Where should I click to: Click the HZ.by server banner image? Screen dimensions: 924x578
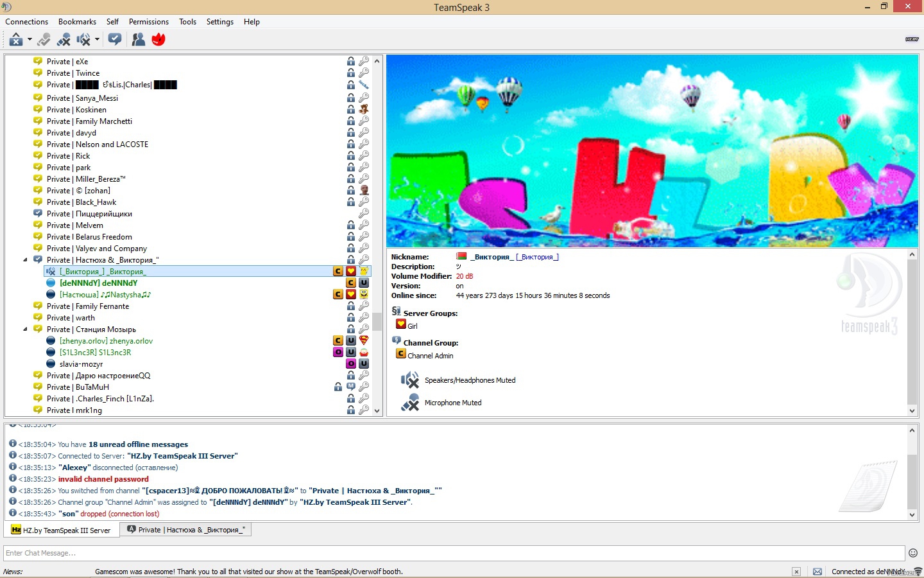pos(652,151)
